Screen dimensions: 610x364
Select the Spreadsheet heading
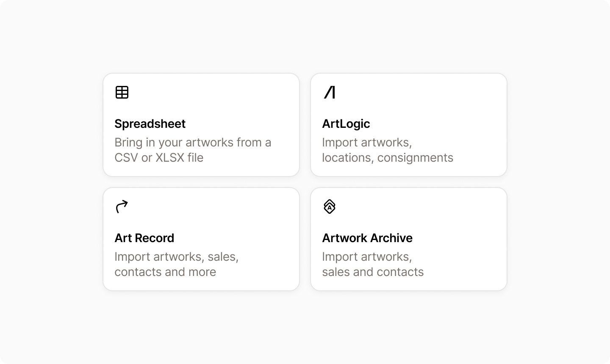pos(150,124)
